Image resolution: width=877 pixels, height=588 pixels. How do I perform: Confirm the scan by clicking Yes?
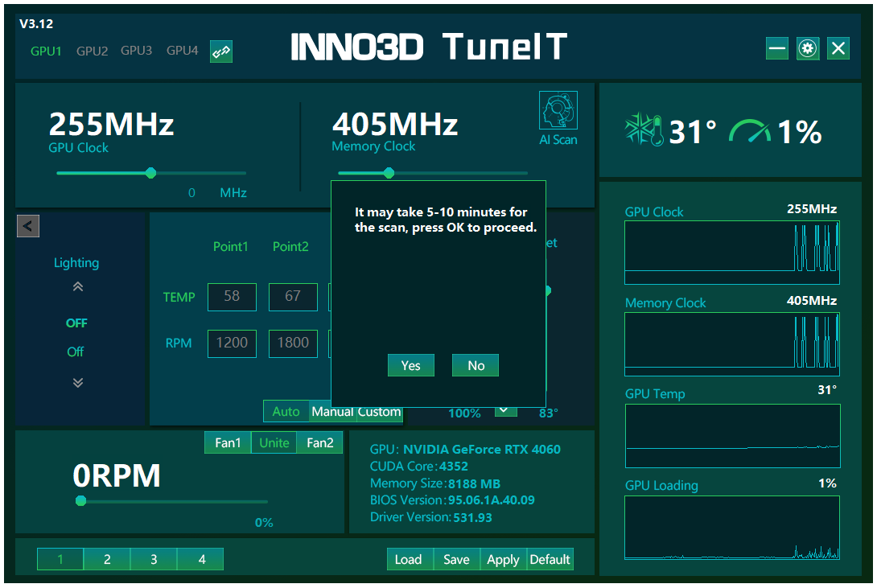pos(411,365)
